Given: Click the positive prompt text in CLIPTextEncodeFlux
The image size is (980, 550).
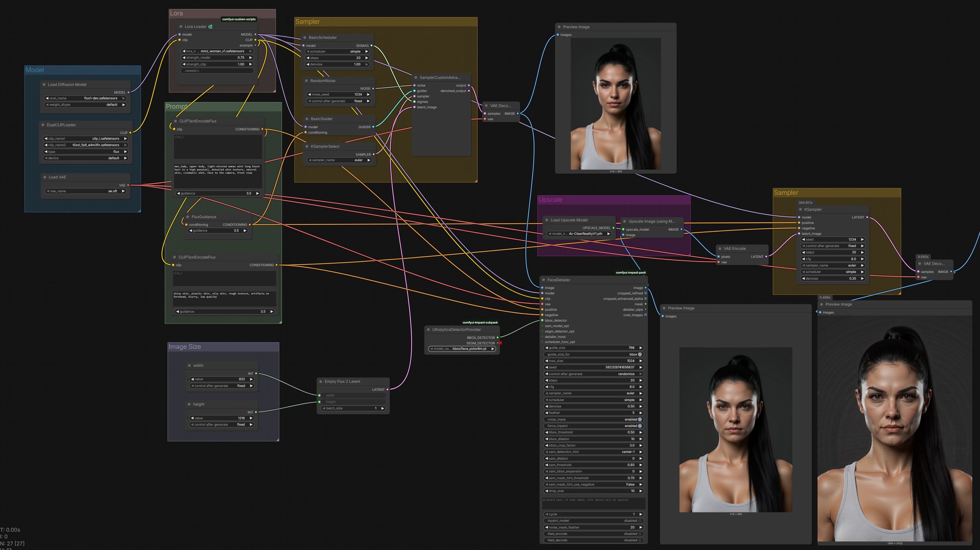Looking at the screenshot, I should (x=217, y=170).
